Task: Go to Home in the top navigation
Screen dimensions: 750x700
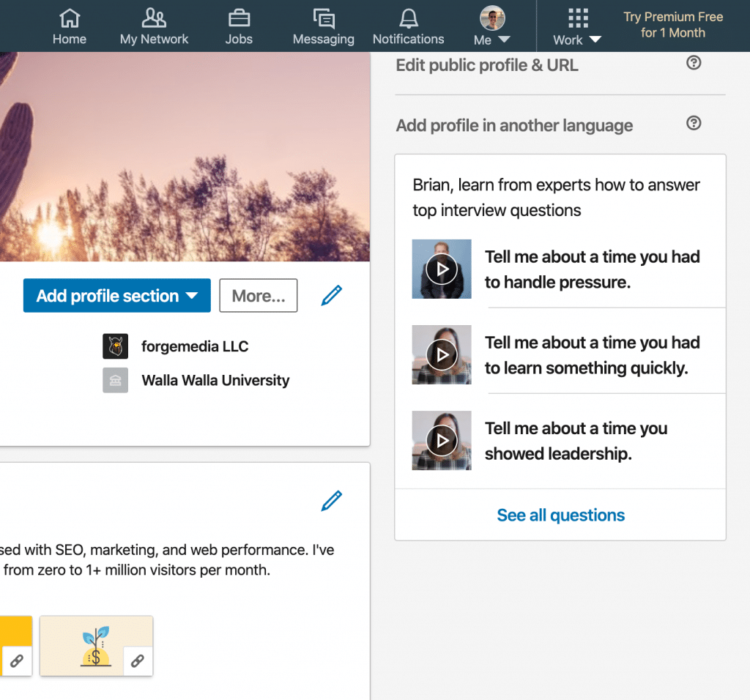Action: click(70, 27)
